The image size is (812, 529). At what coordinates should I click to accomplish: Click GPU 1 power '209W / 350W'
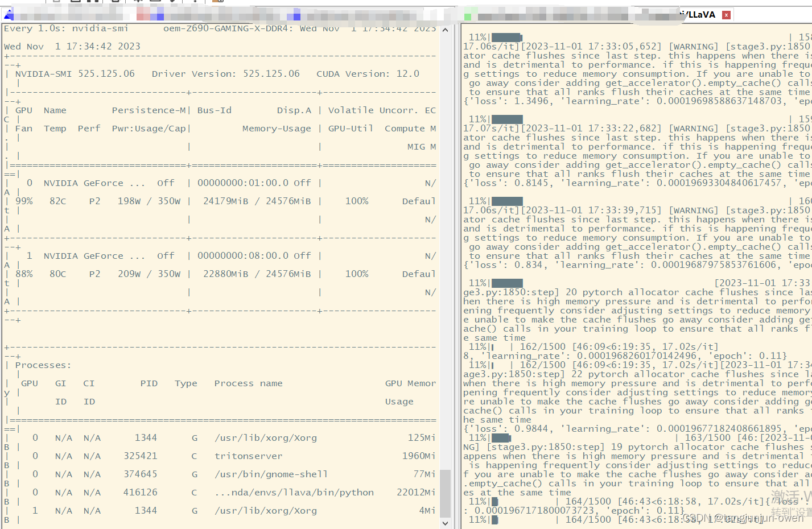[149, 274]
